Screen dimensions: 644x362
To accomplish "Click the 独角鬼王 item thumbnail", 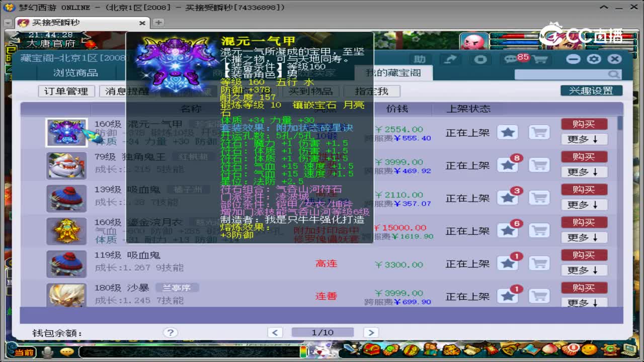I will 66,165.
